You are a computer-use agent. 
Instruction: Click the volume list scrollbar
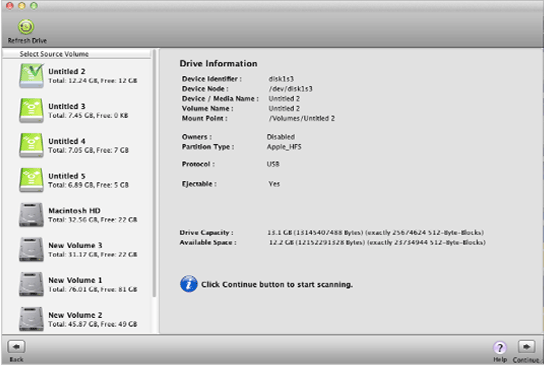click(154, 173)
